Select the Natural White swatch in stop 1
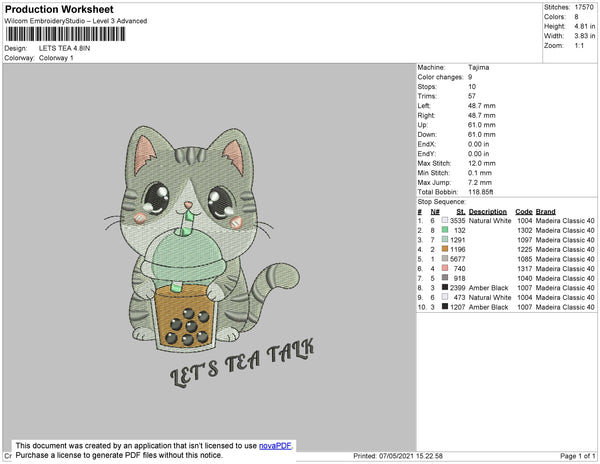 [x=445, y=220]
